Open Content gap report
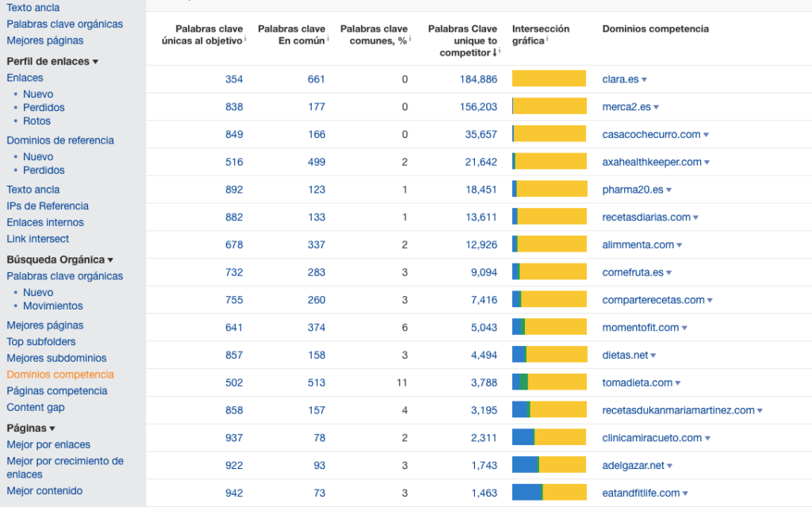 coord(36,408)
